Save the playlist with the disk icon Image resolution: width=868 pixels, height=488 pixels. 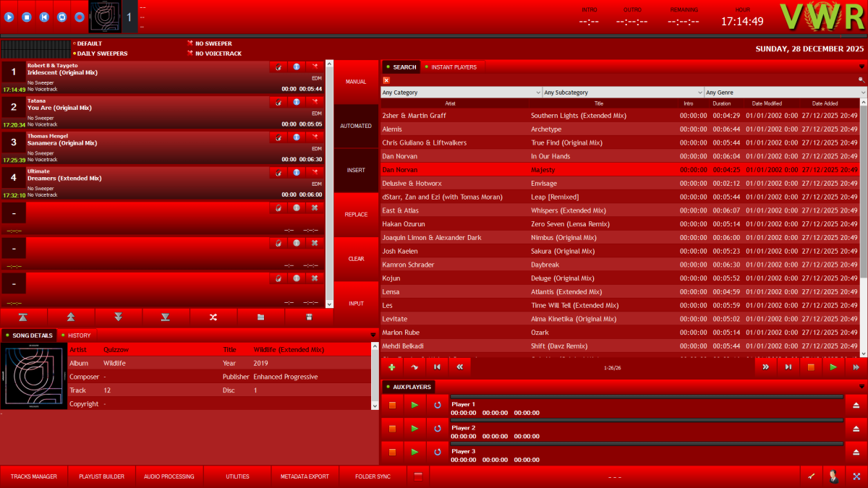(x=310, y=317)
